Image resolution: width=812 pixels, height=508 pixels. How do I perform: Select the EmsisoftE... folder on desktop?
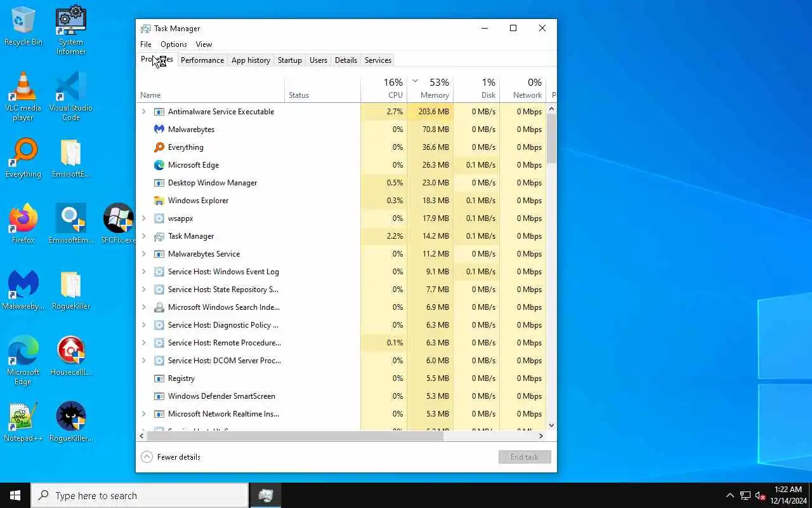pyautogui.click(x=71, y=159)
